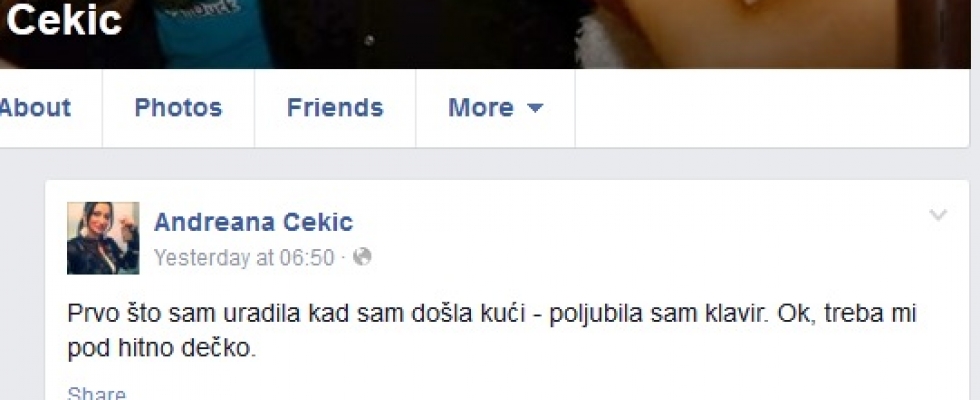Expand the More dropdown menu
Viewport: 980px width, 400px height.
coord(495,108)
